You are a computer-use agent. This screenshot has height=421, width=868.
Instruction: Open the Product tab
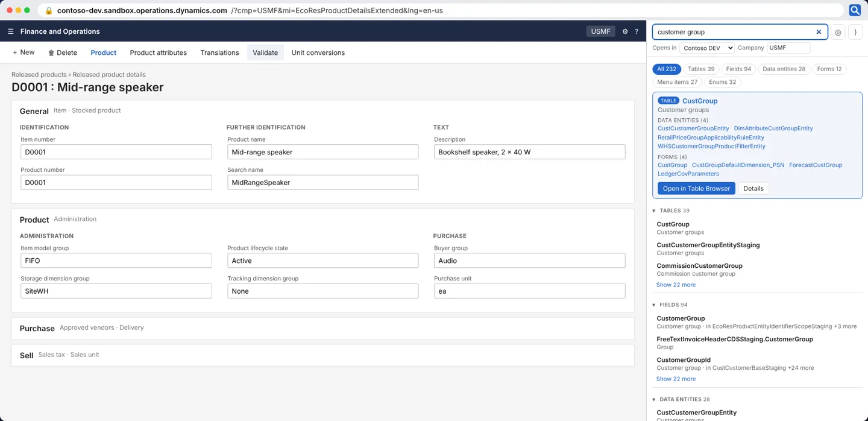pos(104,52)
